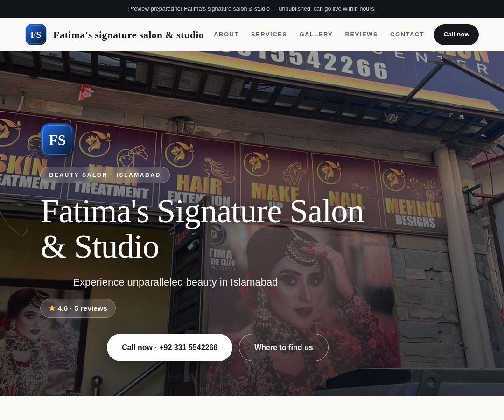This screenshot has width=504, height=420.
Task: Click Where to find us button
Action: coord(284,347)
